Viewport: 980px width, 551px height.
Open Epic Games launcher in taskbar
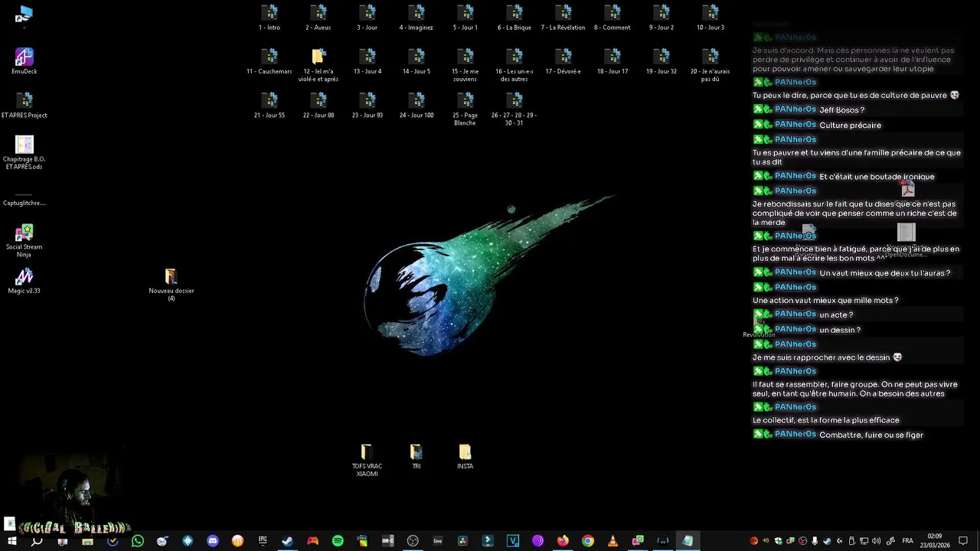(263, 541)
